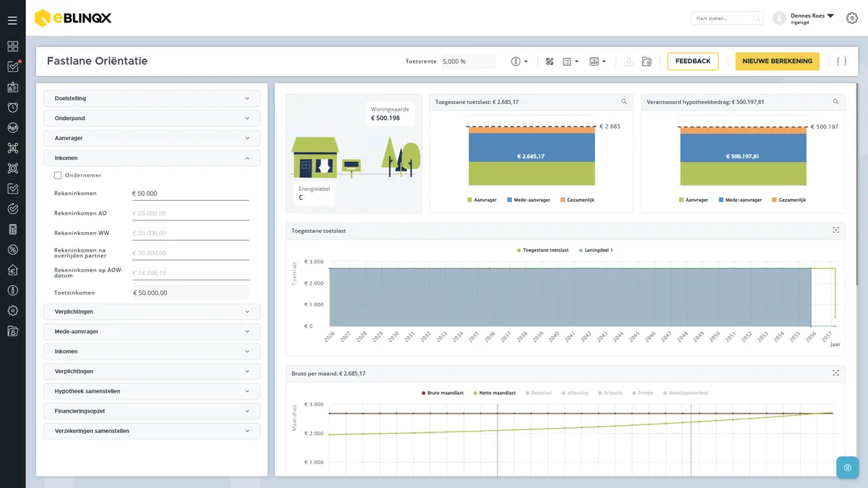Screen dimensions: 868x488
Task: Toggle the Netto maandlast legend series
Action: click(x=495, y=393)
